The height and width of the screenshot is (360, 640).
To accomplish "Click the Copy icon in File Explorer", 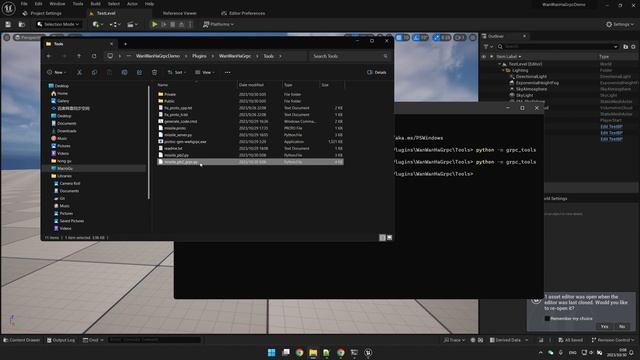I will [x=94, y=72].
